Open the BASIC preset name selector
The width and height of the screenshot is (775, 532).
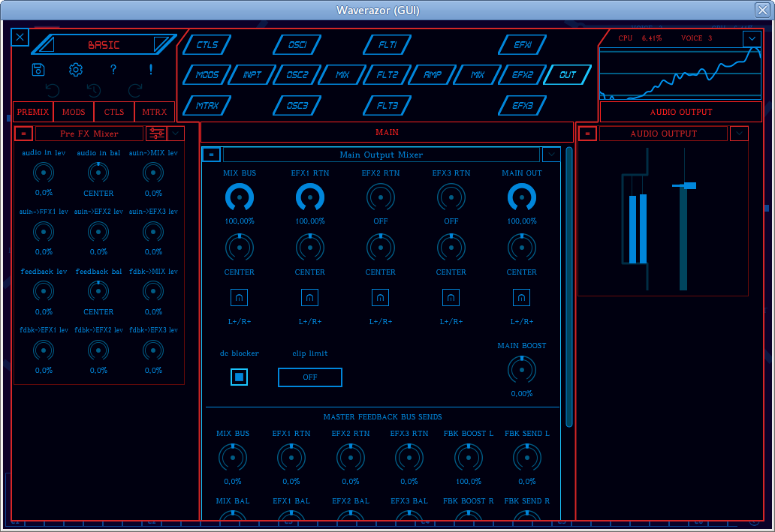tap(104, 45)
